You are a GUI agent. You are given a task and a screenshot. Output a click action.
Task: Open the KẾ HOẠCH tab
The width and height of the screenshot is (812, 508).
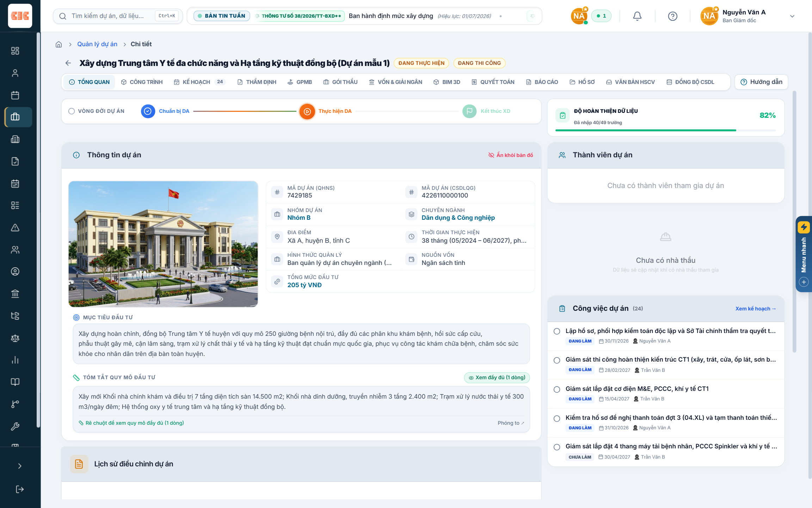pos(199,82)
